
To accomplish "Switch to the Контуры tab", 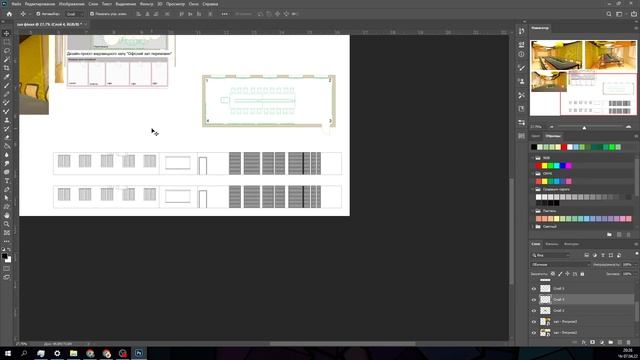I will coord(571,244).
